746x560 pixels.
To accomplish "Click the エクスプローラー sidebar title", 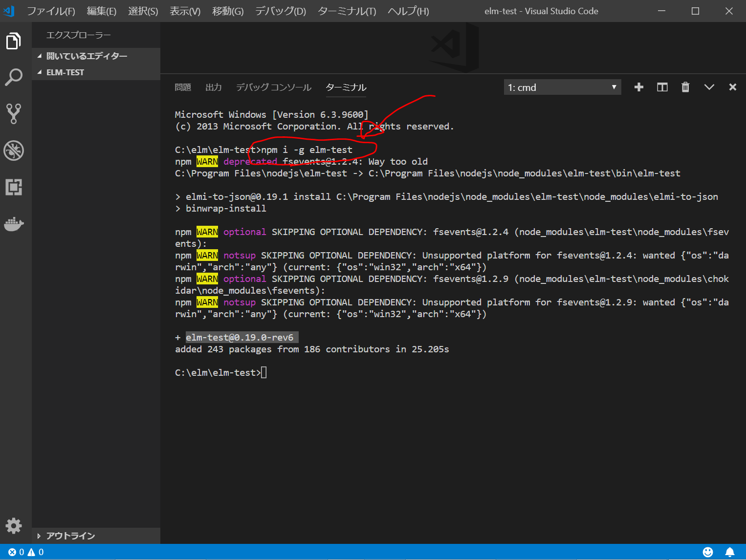I will click(x=78, y=35).
